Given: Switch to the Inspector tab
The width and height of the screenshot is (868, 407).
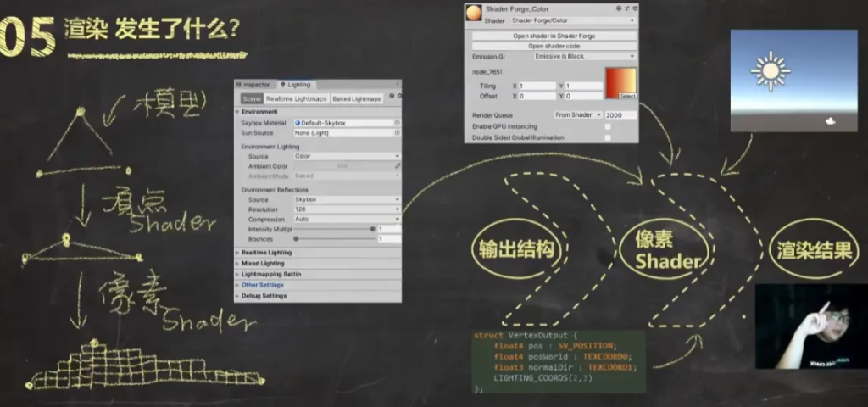Looking at the screenshot, I should pyautogui.click(x=254, y=85).
